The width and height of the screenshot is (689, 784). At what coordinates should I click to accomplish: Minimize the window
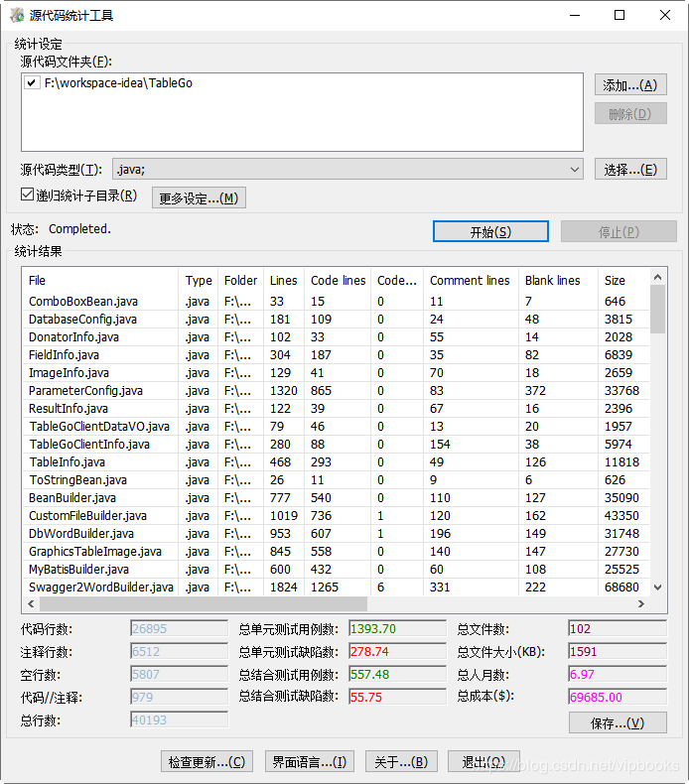(575, 15)
